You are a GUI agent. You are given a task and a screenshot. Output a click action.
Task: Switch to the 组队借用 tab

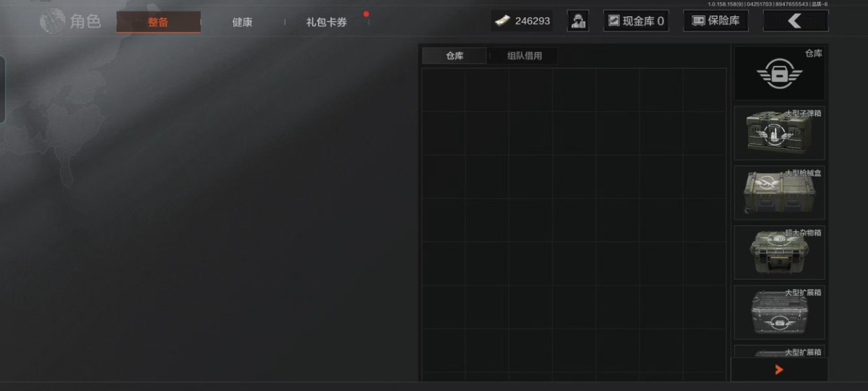pyautogui.click(x=525, y=56)
